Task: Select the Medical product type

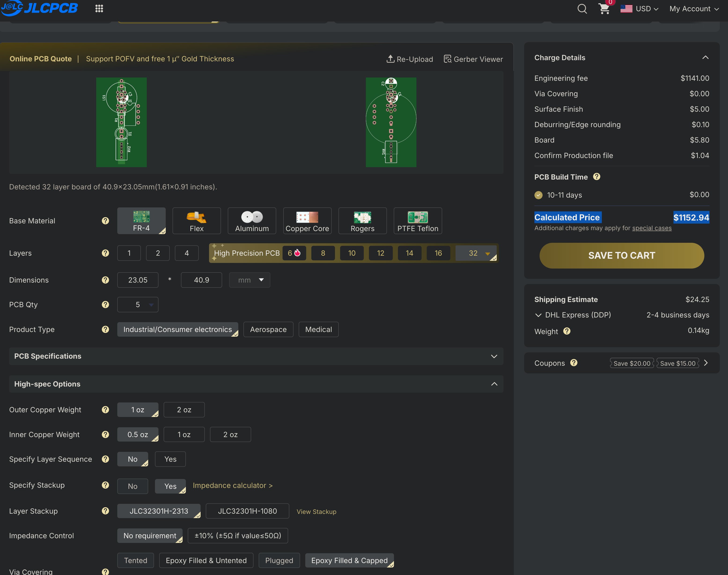Action: (x=318, y=329)
